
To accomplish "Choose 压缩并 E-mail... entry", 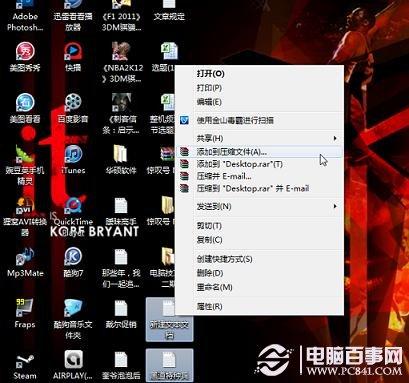I will (259, 176).
